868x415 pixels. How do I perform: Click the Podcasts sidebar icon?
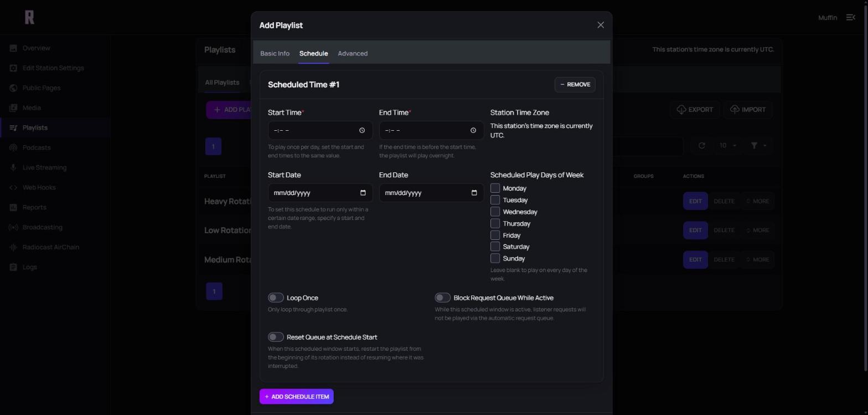pos(13,148)
